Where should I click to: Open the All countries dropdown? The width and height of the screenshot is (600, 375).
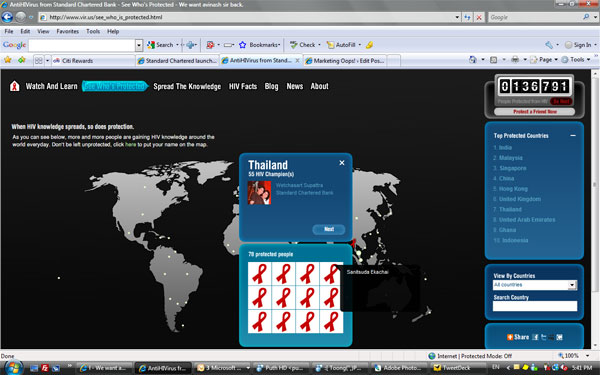coord(572,285)
